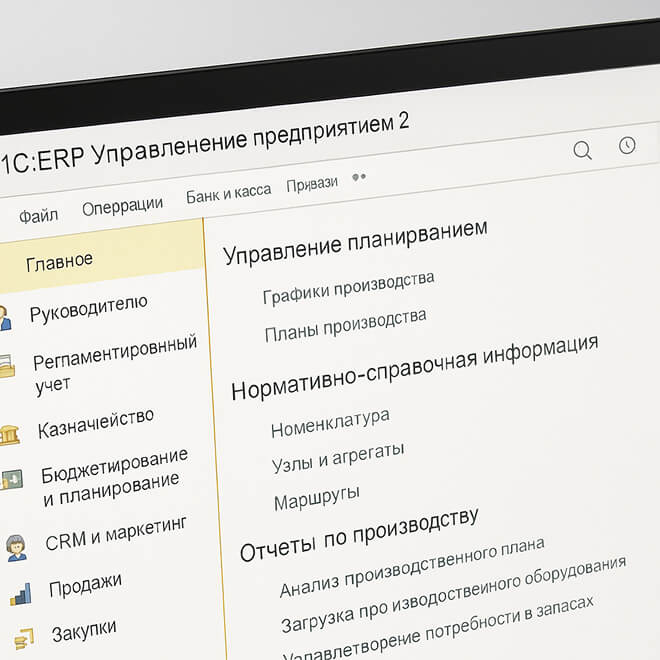Open the history clock icon

[x=627, y=146]
